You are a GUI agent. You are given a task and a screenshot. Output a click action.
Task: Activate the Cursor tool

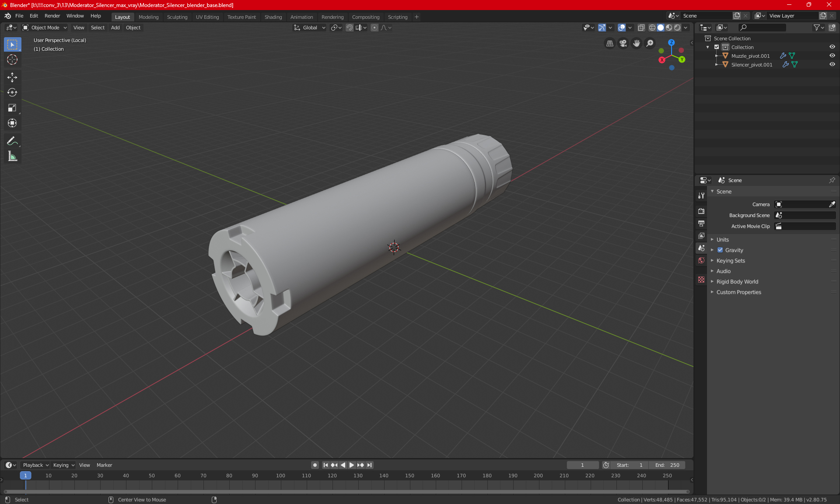point(12,59)
